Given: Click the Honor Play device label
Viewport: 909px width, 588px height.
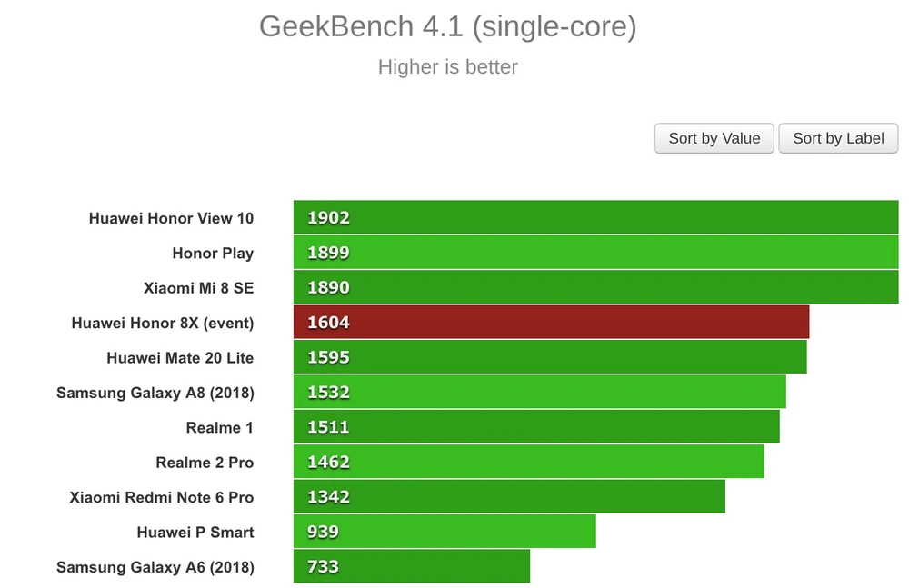Looking at the screenshot, I should (x=213, y=253).
